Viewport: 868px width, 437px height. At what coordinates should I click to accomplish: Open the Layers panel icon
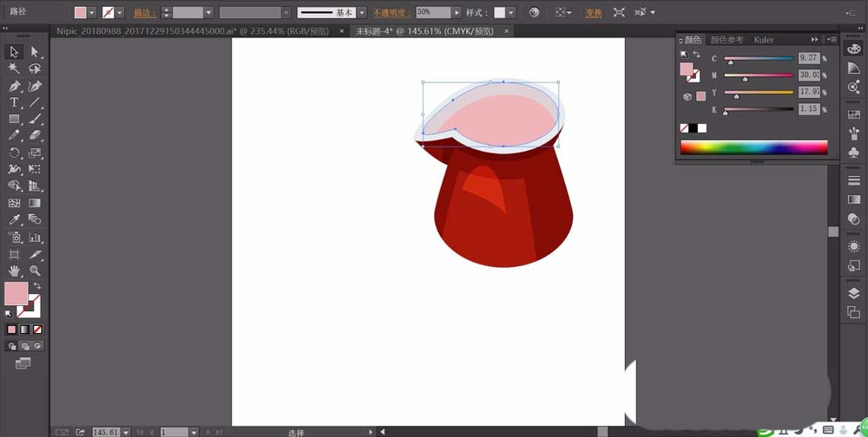pyautogui.click(x=854, y=293)
